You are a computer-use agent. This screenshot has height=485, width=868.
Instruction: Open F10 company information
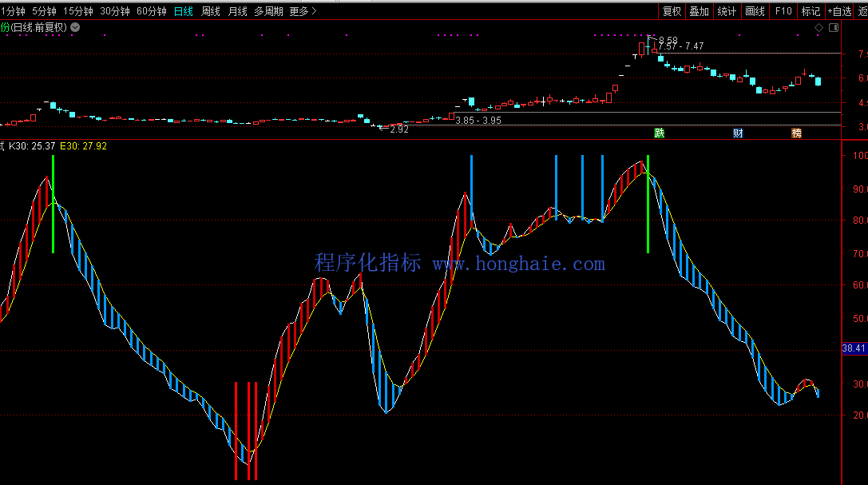click(783, 11)
